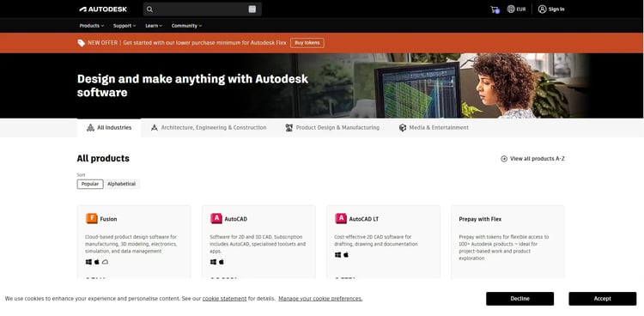644x316 pixels.
Task: Click the Apple icon on AutoCAD card
Action: click(x=222, y=262)
